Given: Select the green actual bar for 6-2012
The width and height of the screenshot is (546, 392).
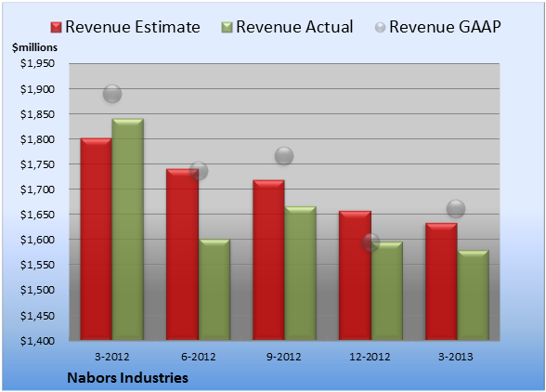Looking at the screenshot, I should [214, 290].
